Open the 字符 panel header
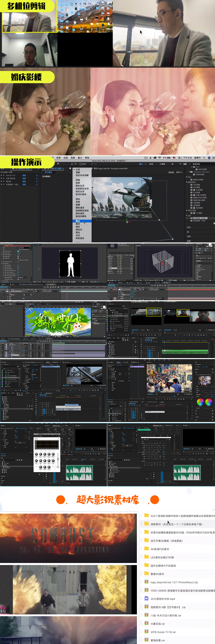This screenshot has width=215, height=644. tap(189, 237)
